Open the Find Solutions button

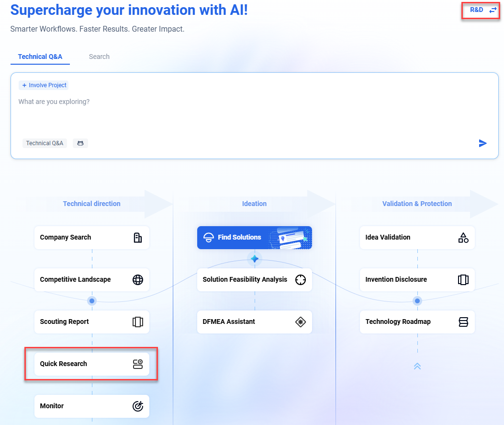pyautogui.click(x=254, y=238)
